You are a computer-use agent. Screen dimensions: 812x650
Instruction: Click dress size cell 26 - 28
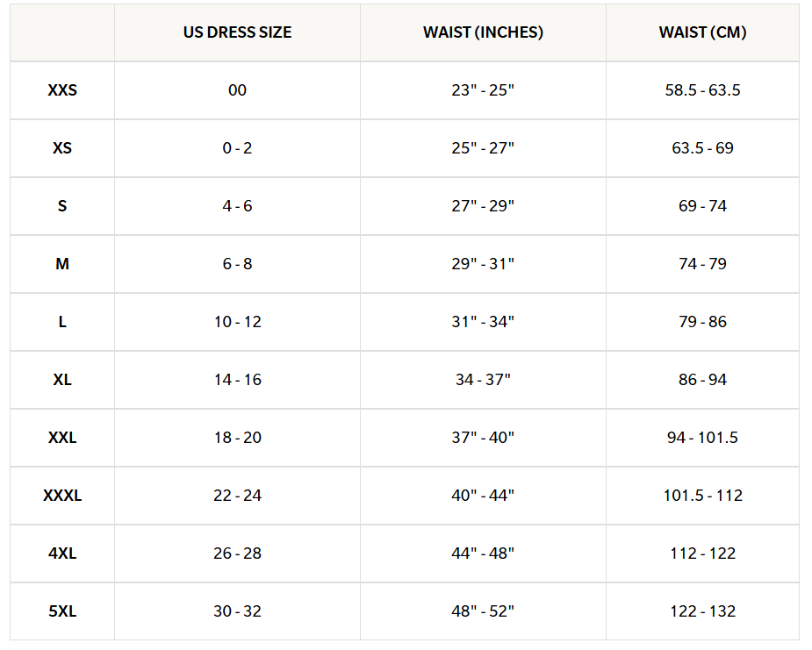(237, 554)
